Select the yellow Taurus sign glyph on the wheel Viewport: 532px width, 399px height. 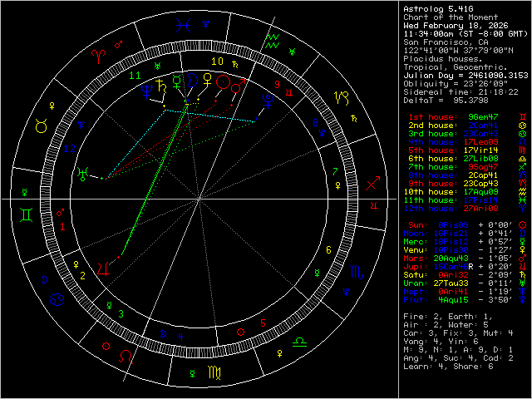click(41, 126)
